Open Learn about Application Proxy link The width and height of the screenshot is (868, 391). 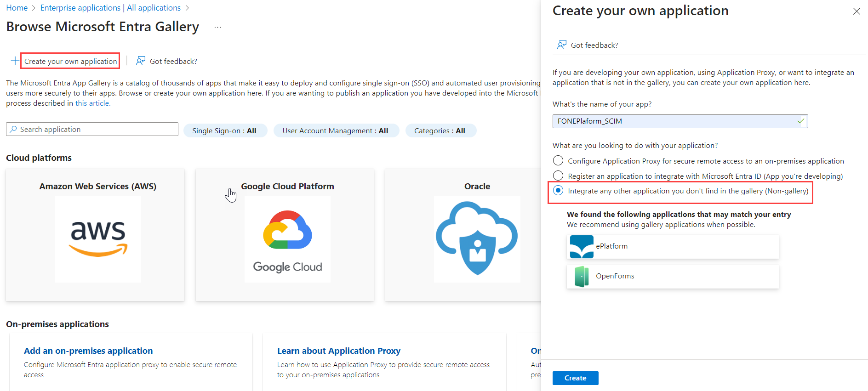339,351
